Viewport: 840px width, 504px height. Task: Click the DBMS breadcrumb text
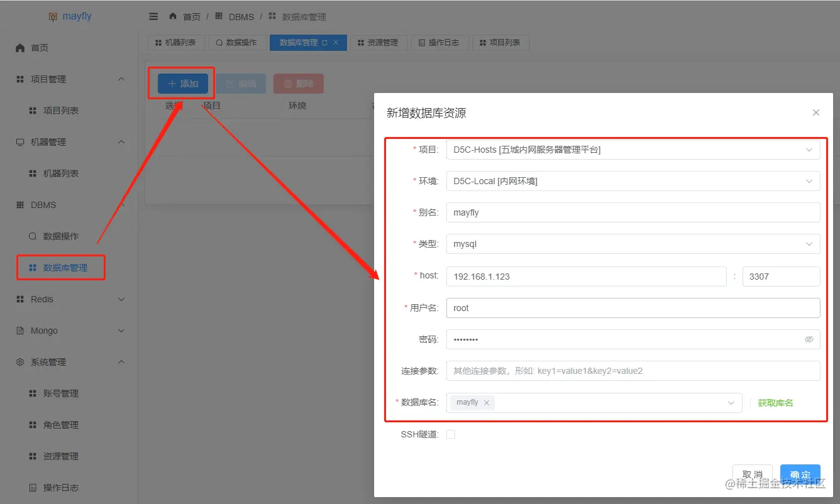[x=241, y=17]
